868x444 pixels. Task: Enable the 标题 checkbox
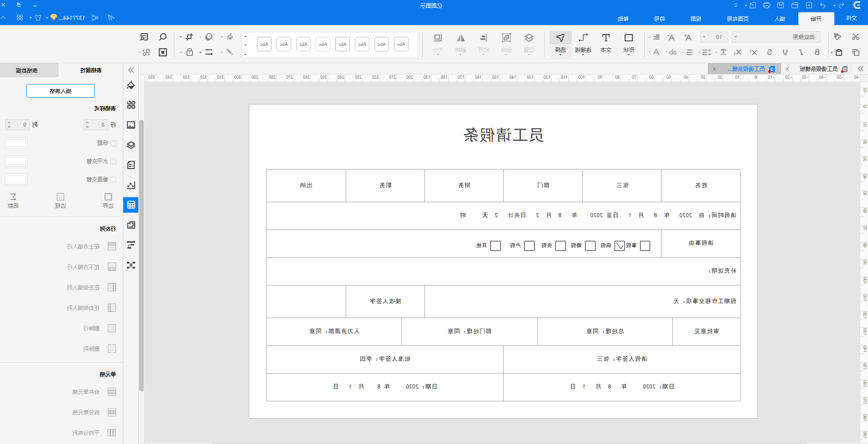click(x=113, y=143)
